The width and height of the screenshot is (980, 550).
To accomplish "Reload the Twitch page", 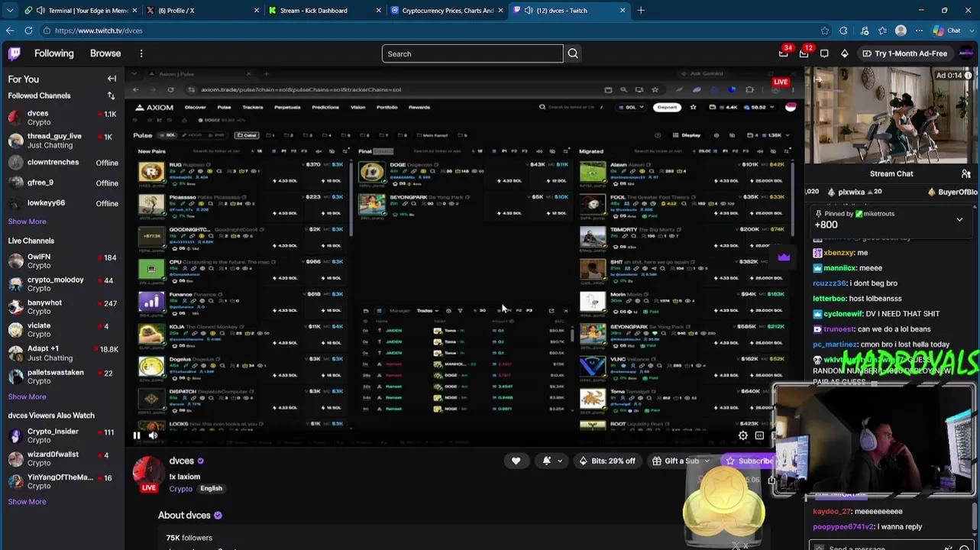I will pos(28,31).
